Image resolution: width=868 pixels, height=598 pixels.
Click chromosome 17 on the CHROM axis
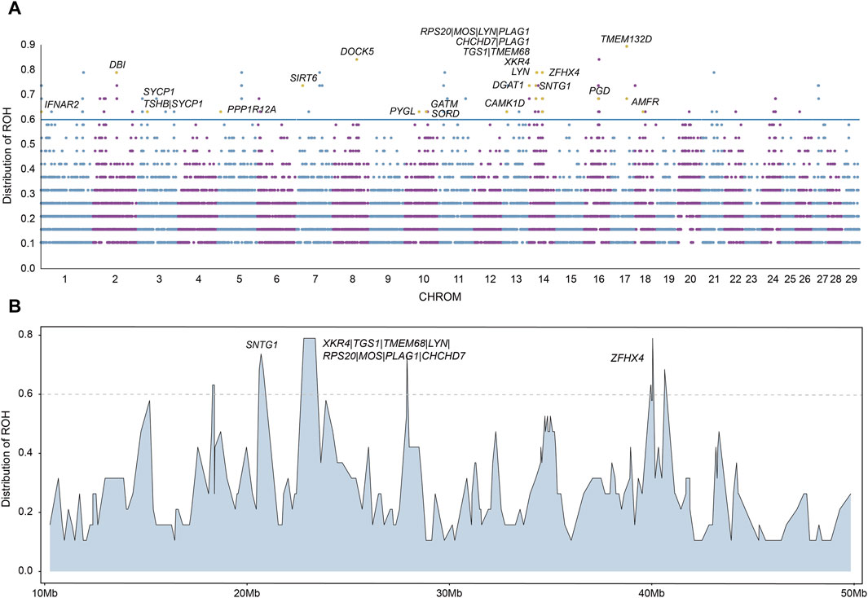623,280
